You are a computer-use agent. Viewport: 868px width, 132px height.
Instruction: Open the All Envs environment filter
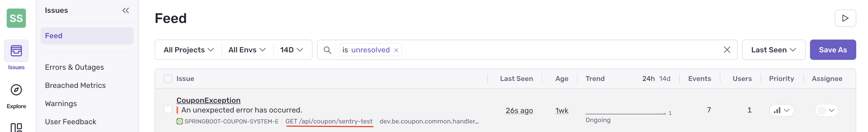coord(247,50)
